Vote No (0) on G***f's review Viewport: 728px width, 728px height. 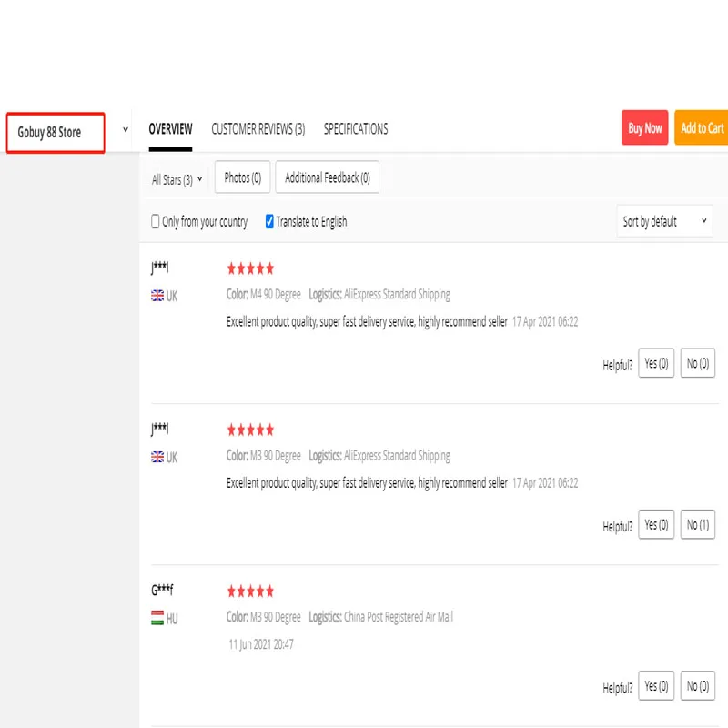[x=697, y=686]
